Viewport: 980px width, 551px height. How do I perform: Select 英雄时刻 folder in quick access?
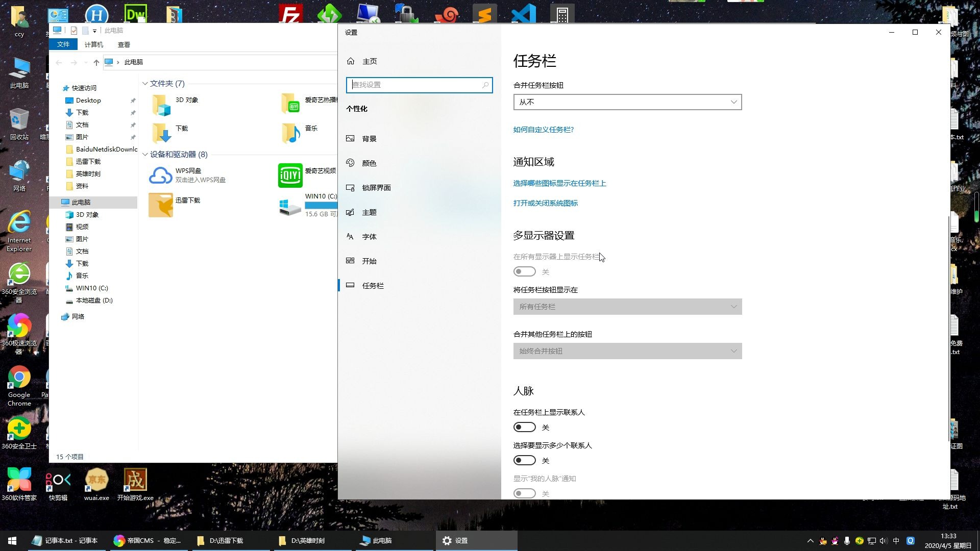pos(88,173)
